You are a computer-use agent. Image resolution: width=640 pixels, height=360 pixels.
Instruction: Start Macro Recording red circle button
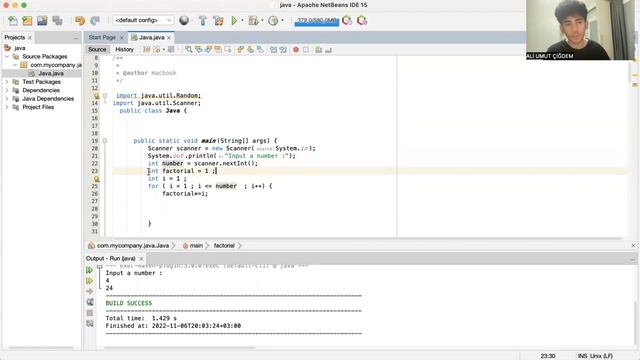(x=296, y=49)
